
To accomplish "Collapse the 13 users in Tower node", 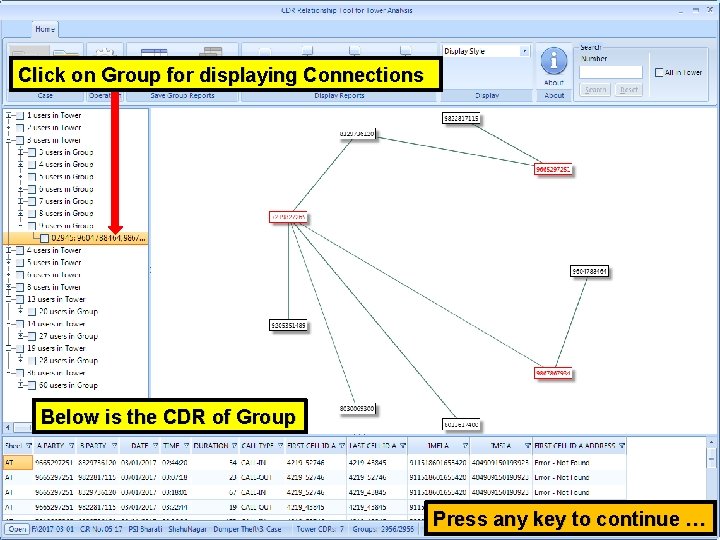I will coord(8,299).
